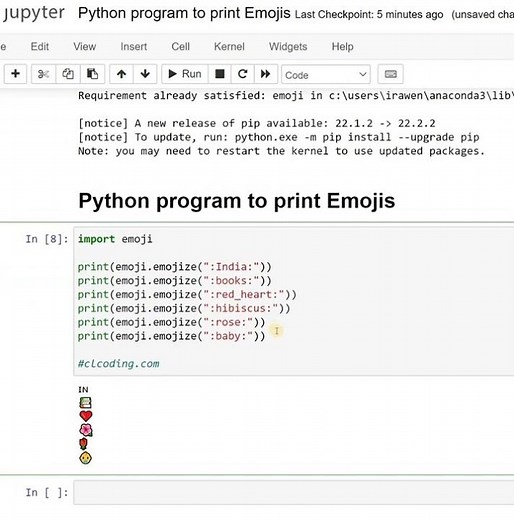Click the ':hibiscus:' print line

[x=184, y=308]
